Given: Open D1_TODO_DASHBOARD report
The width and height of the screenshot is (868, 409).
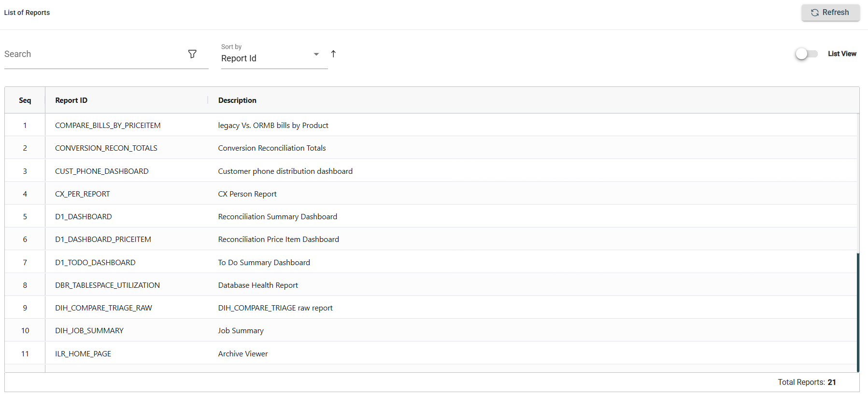Looking at the screenshot, I should pos(95,263).
